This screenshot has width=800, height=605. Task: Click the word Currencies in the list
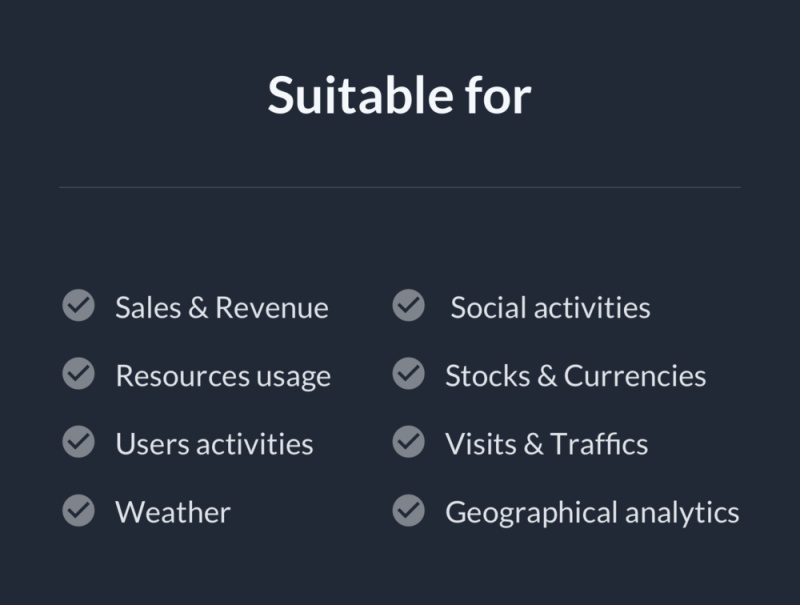[635, 376]
